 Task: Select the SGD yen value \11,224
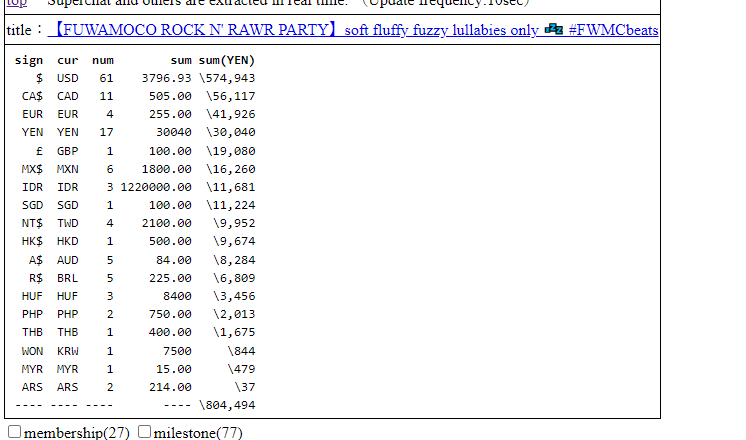coord(231,205)
